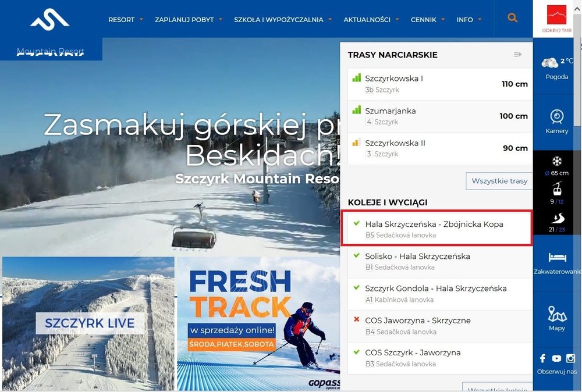Expand the Resort menu

[x=126, y=20]
